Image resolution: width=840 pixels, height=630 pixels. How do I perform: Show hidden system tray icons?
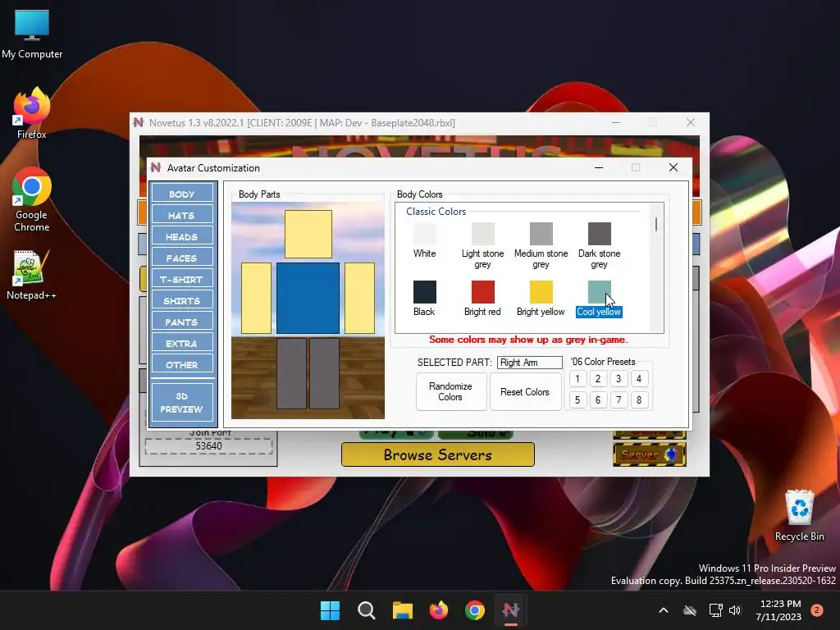pyautogui.click(x=663, y=610)
